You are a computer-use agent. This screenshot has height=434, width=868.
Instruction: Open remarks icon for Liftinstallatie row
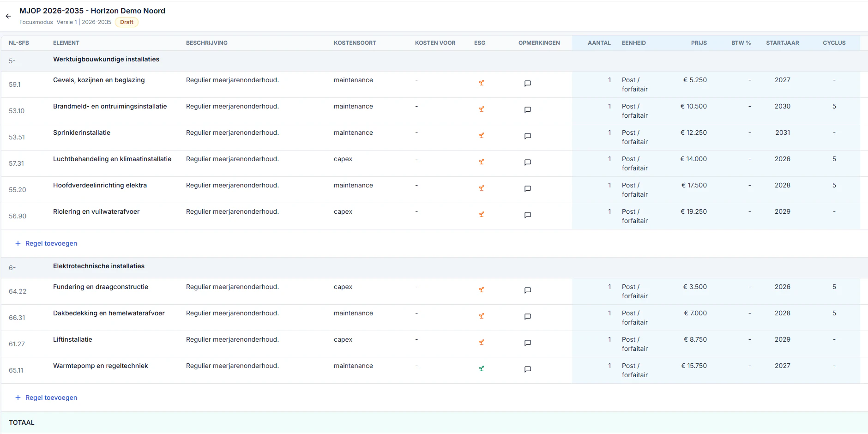528,343
